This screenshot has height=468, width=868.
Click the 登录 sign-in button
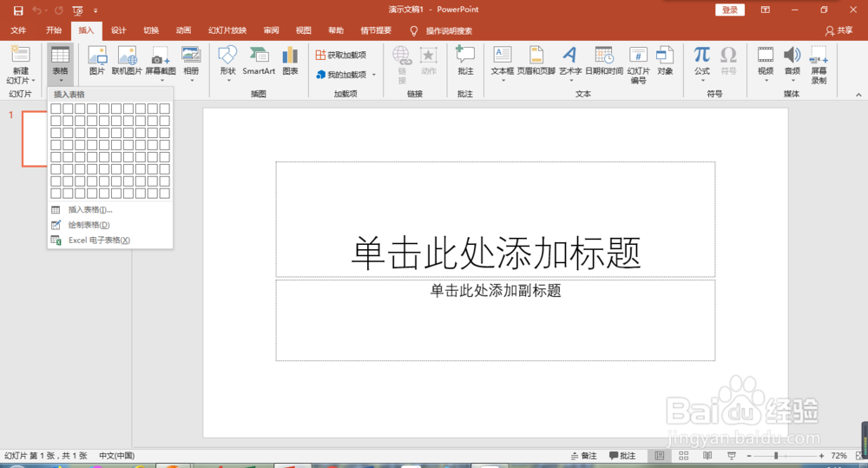tap(730, 10)
